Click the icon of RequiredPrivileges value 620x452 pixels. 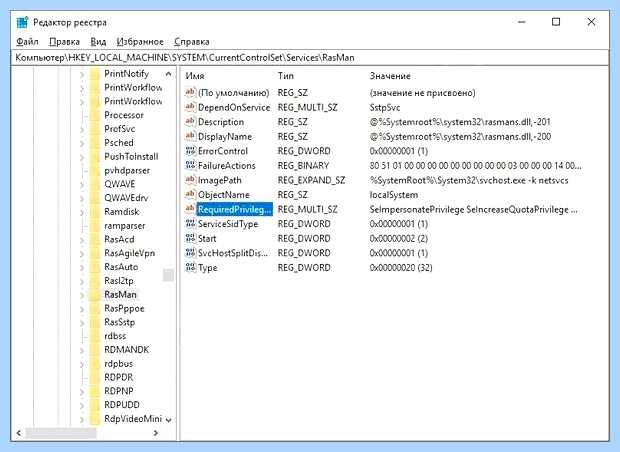pos(190,209)
